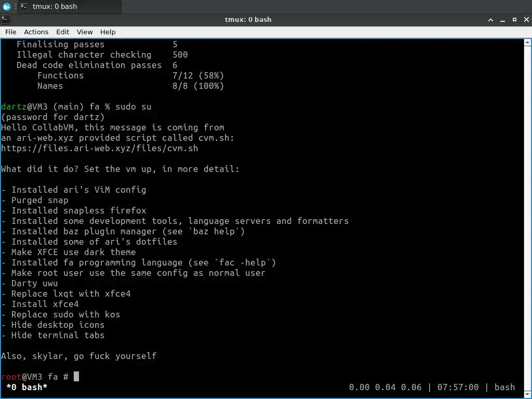Click the '7/12 (58%)' Functions value
Screen dimensions: 532x399
[x=198, y=75]
